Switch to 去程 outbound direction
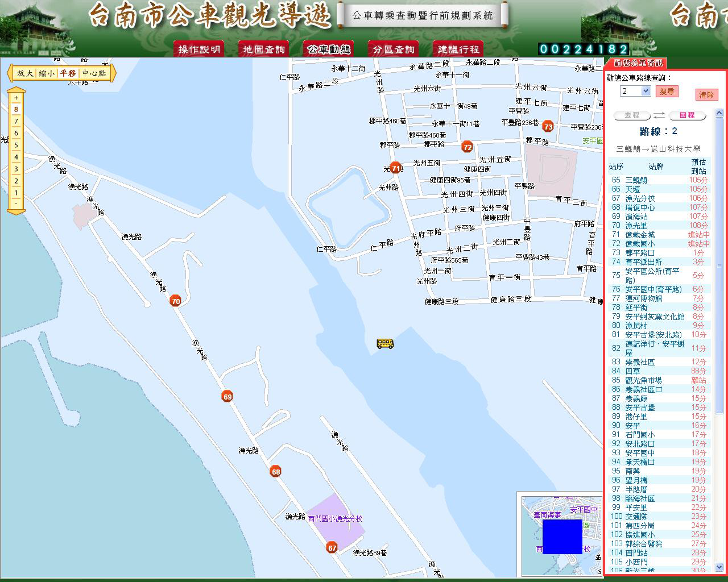The width and height of the screenshot is (728, 582). (631, 115)
